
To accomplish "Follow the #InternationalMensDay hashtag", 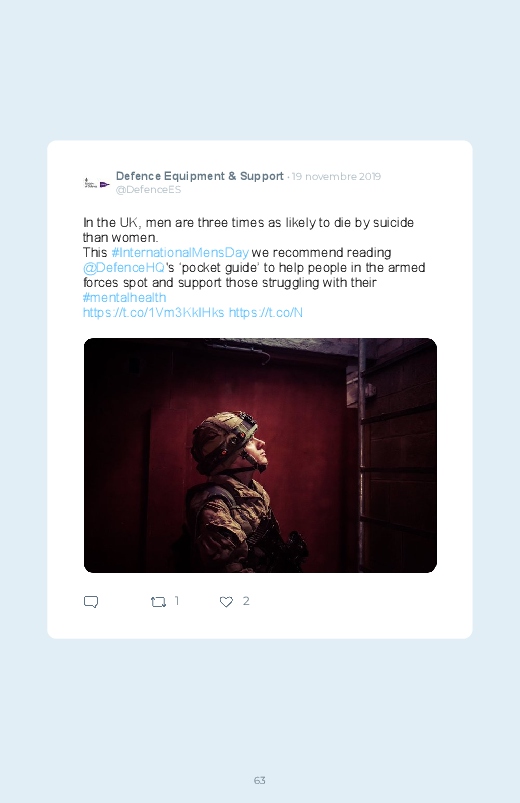I will click(x=180, y=252).
